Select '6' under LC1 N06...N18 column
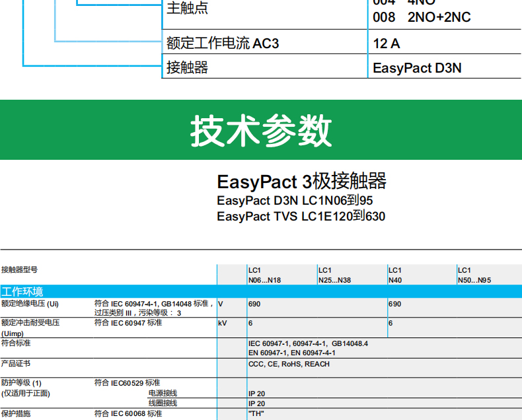 click(x=250, y=323)
